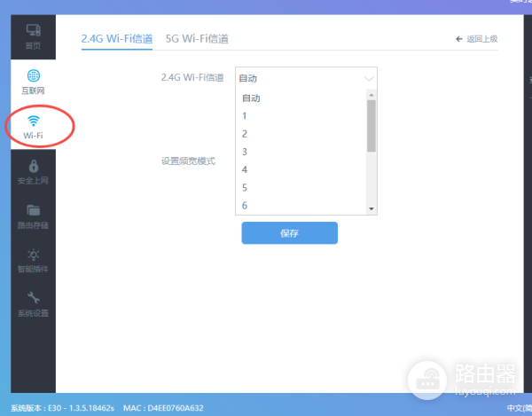532x416 pixels.
Task: Collapse the 2.4G Wi-Fi channel dropdown box
Action: 306,78
